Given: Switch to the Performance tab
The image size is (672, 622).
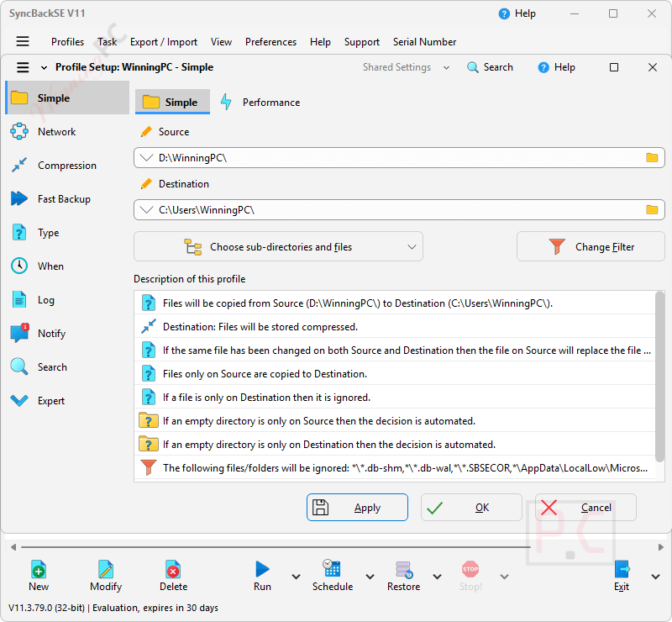Looking at the screenshot, I should coord(260,102).
